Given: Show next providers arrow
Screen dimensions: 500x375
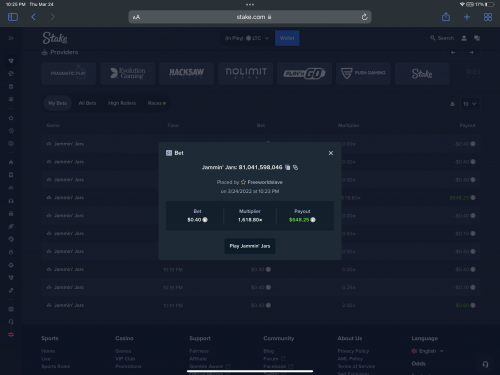Looking at the screenshot, I should coord(471,52).
